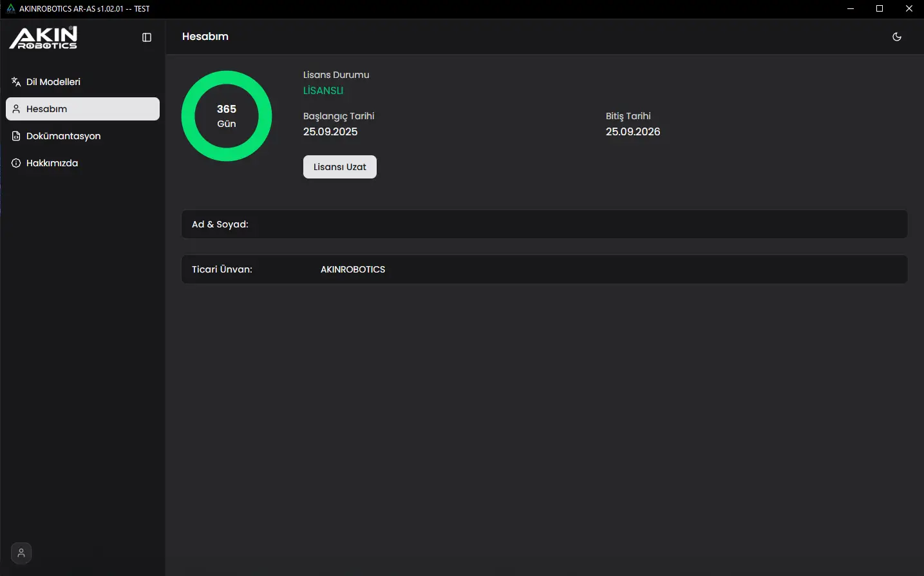Click the person icon next to Hesabım
Image resolution: width=924 pixels, height=576 pixels.
click(16, 109)
